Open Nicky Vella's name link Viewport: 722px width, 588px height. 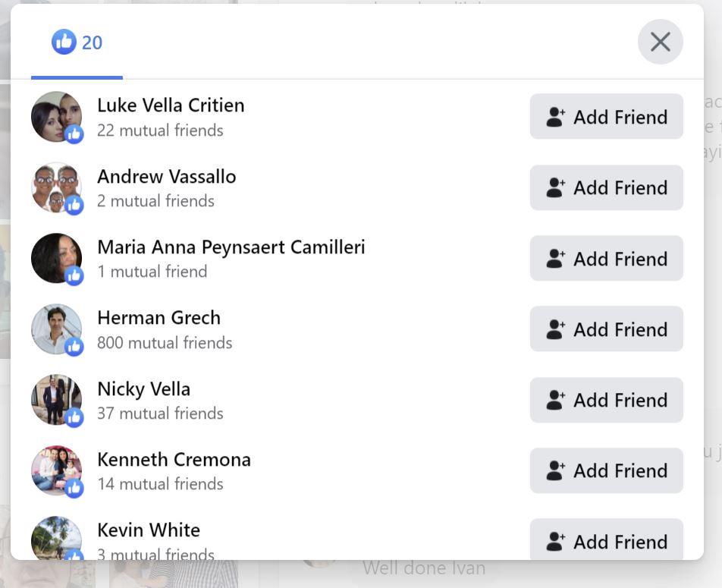click(x=143, y=389)
